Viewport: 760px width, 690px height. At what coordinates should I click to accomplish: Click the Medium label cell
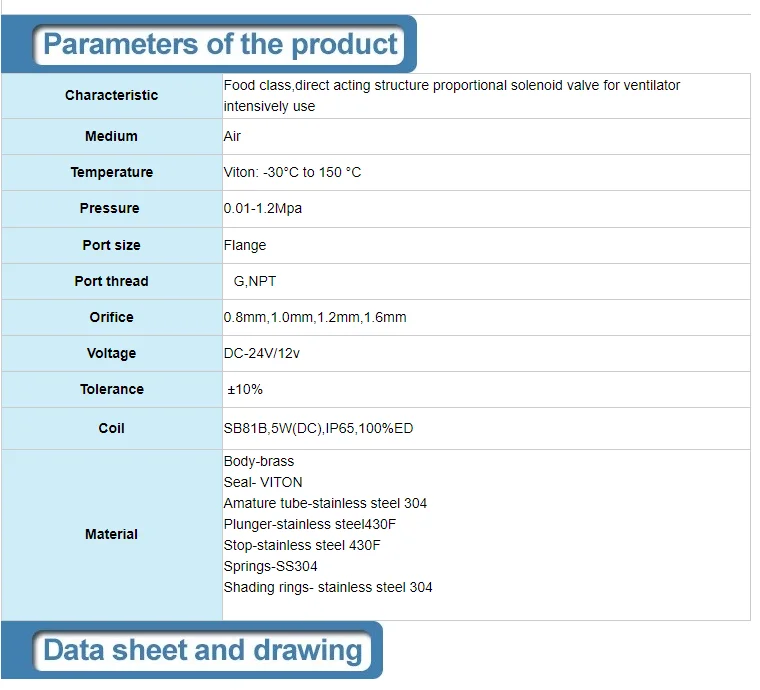[x=111, y=136]
